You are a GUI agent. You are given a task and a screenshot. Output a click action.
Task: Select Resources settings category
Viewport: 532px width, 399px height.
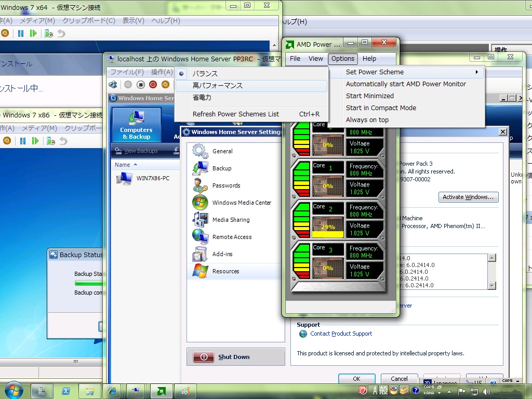pos(235,271)
